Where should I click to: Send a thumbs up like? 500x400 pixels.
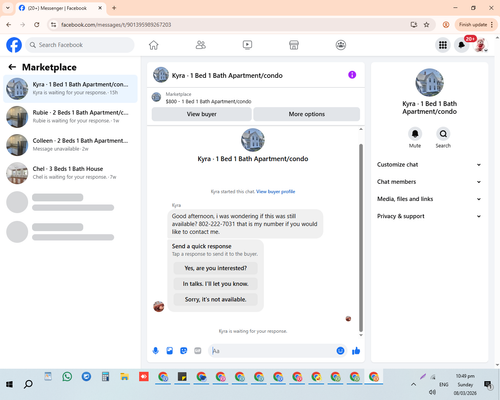pos(356,351)
